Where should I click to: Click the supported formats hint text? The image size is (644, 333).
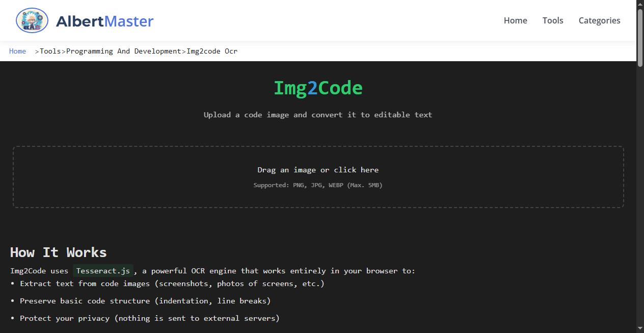(318, 185)
